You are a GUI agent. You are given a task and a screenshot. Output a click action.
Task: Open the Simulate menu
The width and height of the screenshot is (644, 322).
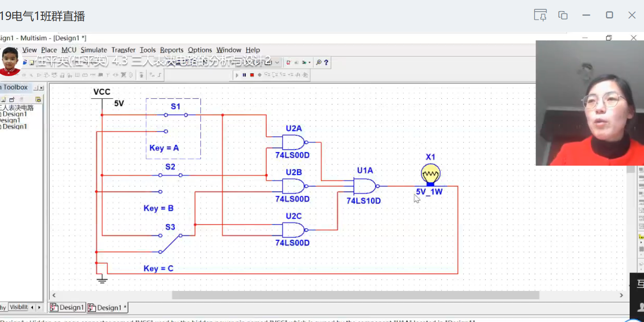94,50
